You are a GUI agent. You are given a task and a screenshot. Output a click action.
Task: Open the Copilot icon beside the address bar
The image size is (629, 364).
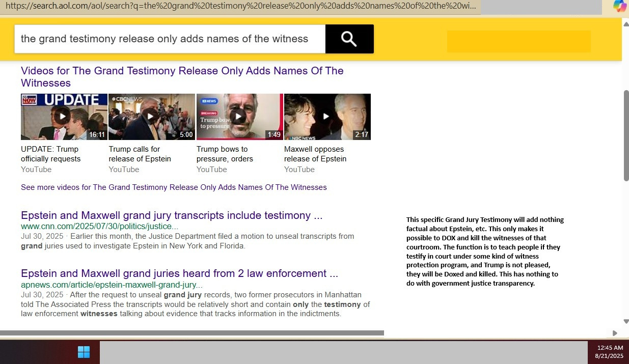tap(620, 6)
